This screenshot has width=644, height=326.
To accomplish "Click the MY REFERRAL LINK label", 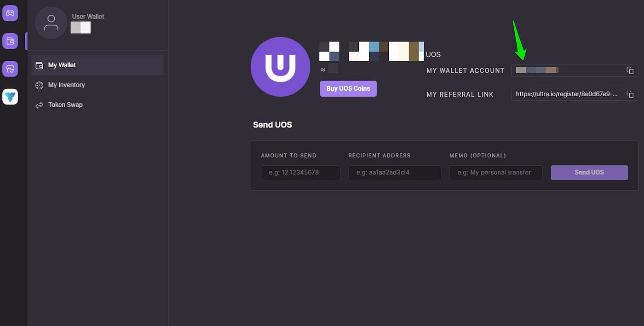I will pyautogui.click(x=460, y=94).
